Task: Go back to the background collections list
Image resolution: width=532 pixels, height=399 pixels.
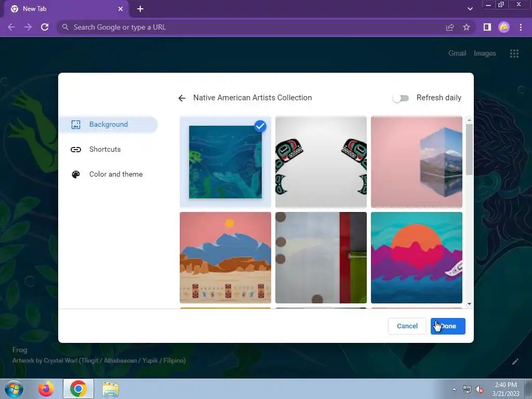Action: pyautogui.click(x=182, y=98)
